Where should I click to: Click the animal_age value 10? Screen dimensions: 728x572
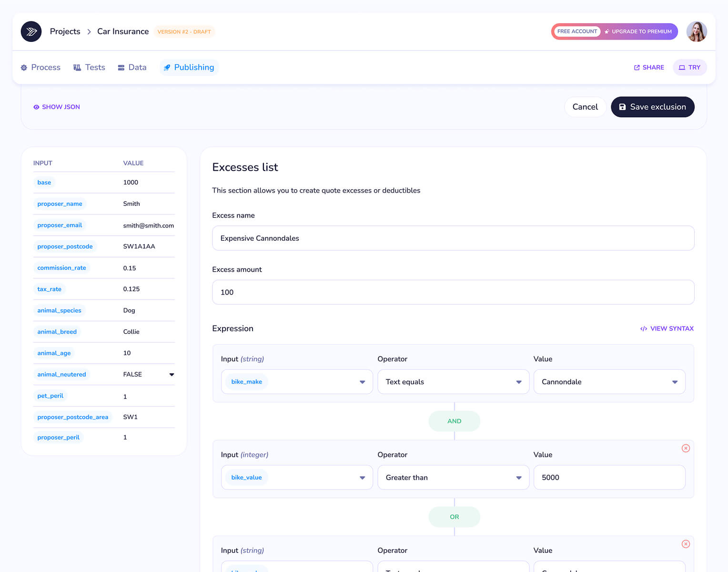[x=127, y=353]
